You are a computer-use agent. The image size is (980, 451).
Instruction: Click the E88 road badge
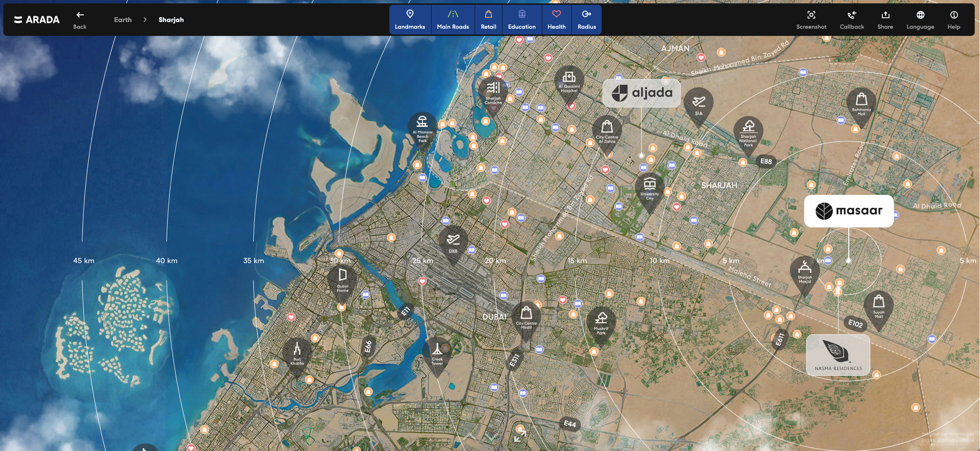tap(766, 161)
